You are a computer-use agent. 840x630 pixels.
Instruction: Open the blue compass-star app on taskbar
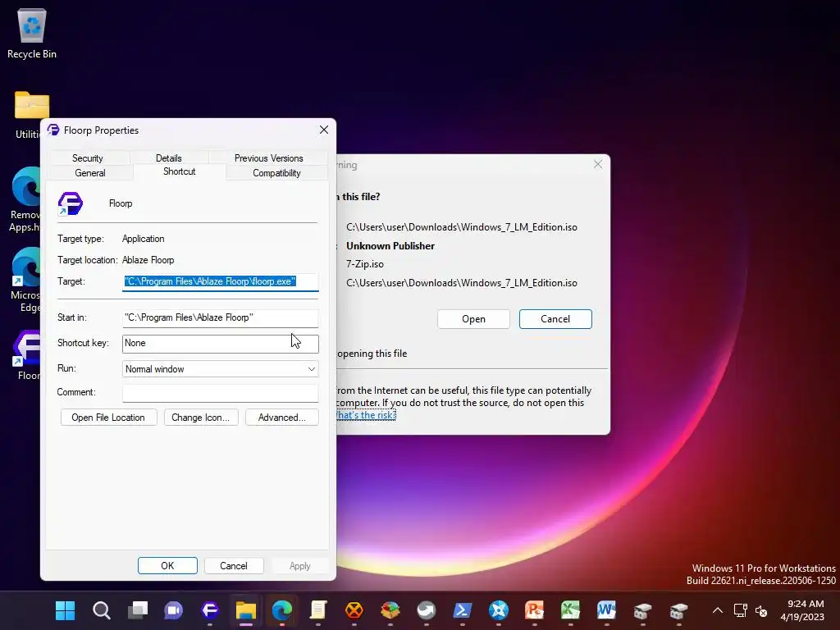click(499, 610)
